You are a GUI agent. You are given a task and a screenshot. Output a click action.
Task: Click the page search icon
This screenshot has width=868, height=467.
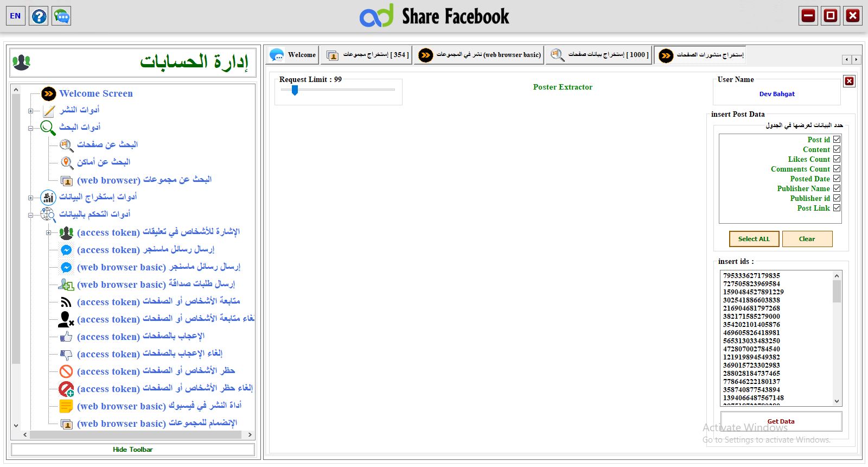pos(66,146)
